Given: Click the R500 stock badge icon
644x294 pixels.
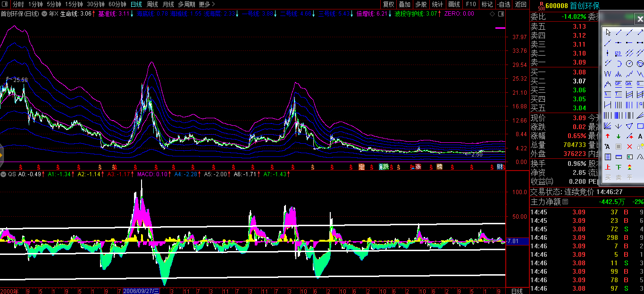Looking at the screenshot, I should pyautogui.click(x=541, y=6).
